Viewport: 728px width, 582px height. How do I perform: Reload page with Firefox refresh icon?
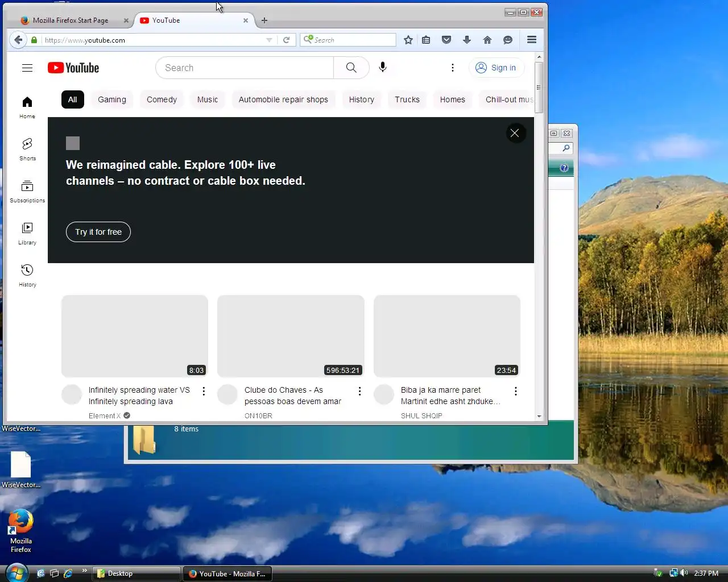click(287, 40)
